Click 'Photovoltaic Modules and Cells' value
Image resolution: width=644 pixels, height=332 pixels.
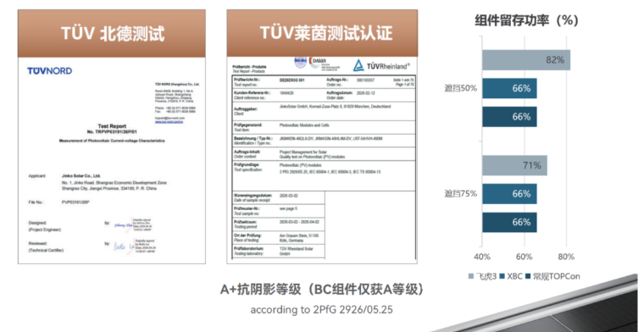pyautogui.click(x=304, y=125)
